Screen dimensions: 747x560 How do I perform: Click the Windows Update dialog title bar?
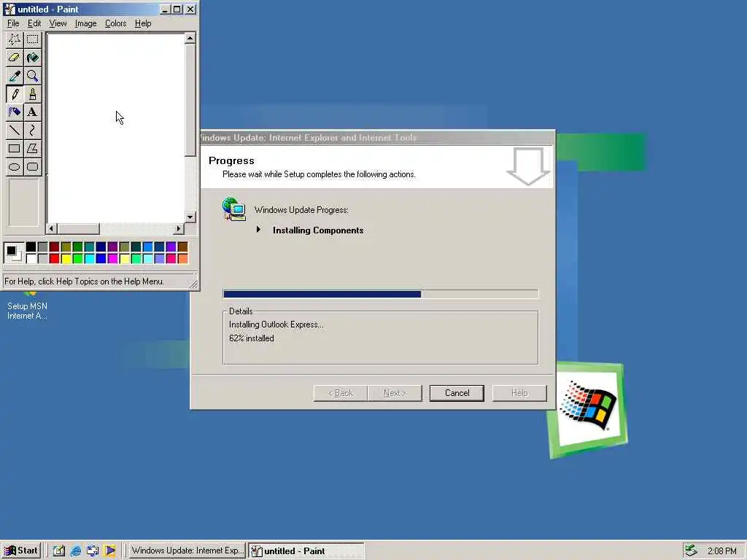(x=377, y=138)
